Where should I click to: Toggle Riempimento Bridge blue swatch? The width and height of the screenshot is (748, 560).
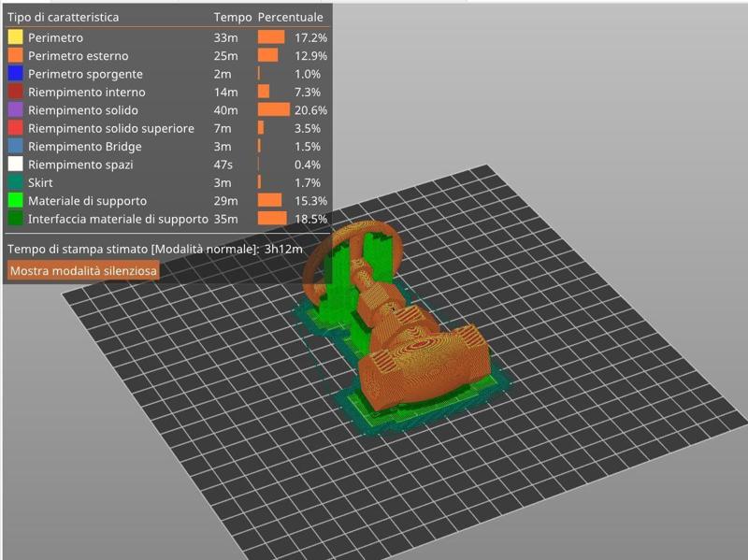15,146
